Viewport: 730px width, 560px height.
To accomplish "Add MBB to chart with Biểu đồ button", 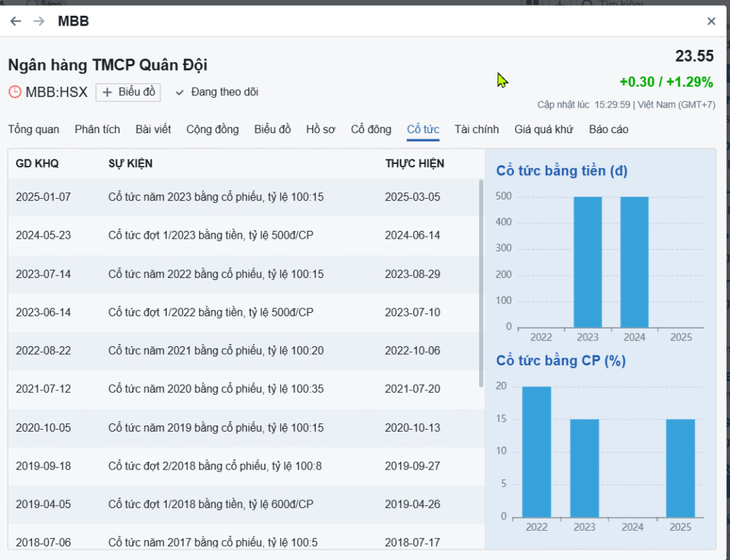I will click(x=128, y=92).
